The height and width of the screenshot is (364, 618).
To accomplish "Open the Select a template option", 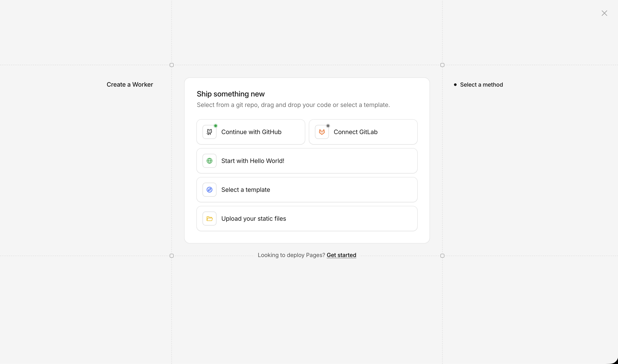I will coord(246,190).
